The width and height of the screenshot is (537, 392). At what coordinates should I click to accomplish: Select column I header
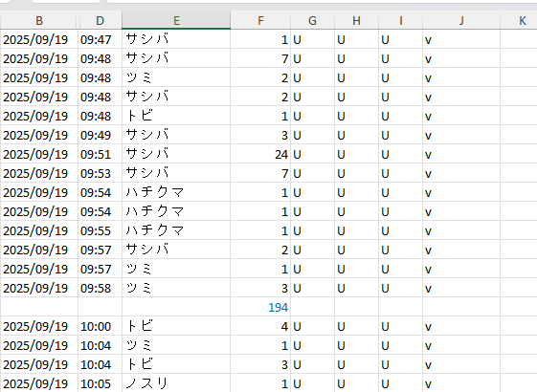pos(401,20)
